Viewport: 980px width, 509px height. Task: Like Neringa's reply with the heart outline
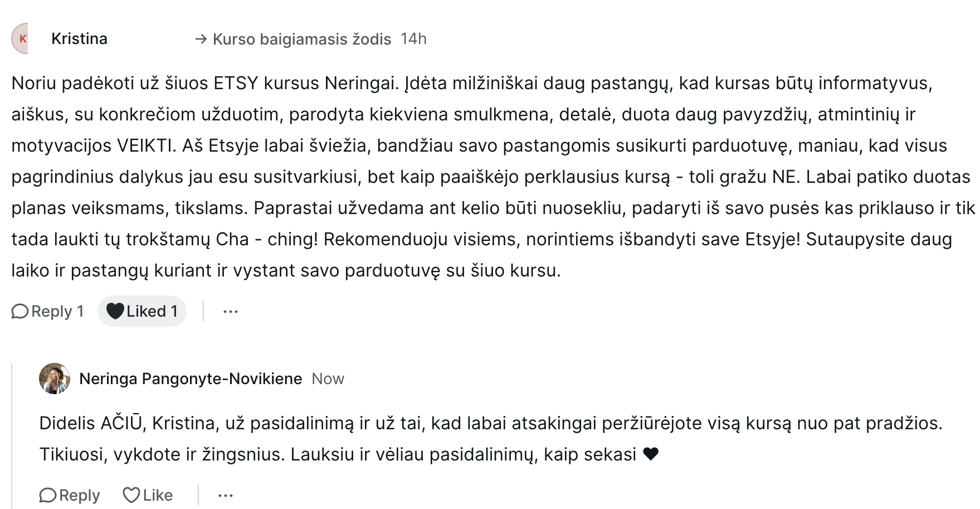click(131, 495)
